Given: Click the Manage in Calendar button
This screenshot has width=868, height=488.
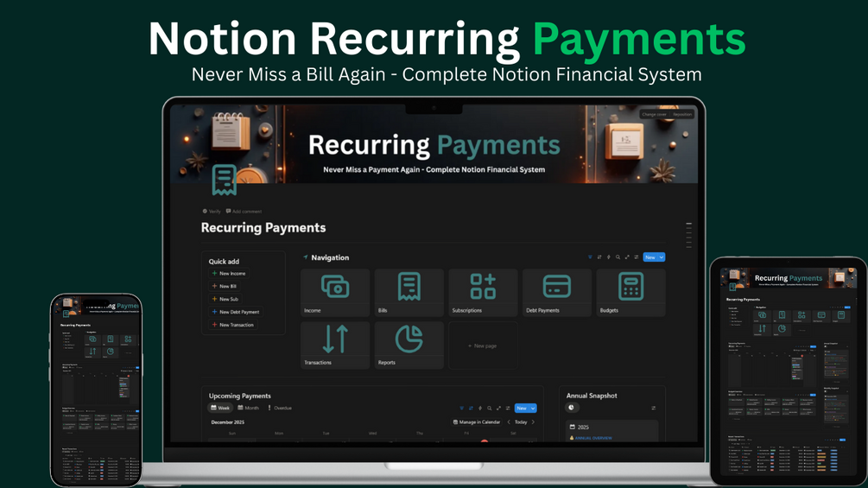Looking at the screenshot, I should point(477,422).
